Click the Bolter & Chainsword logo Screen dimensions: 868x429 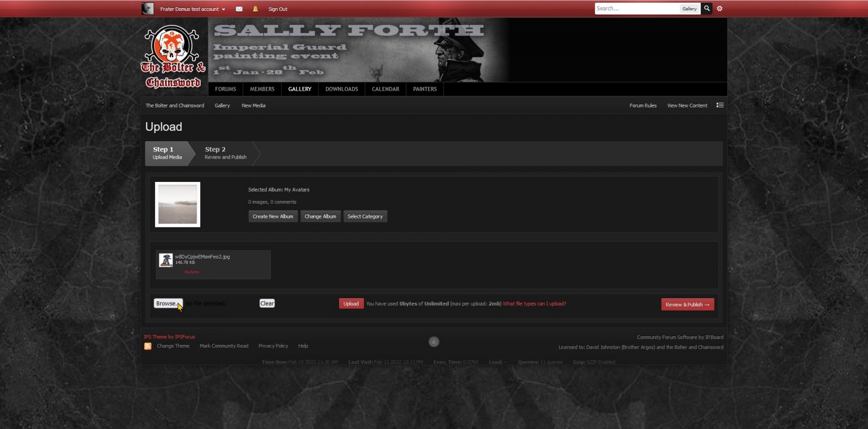point(174,57)
